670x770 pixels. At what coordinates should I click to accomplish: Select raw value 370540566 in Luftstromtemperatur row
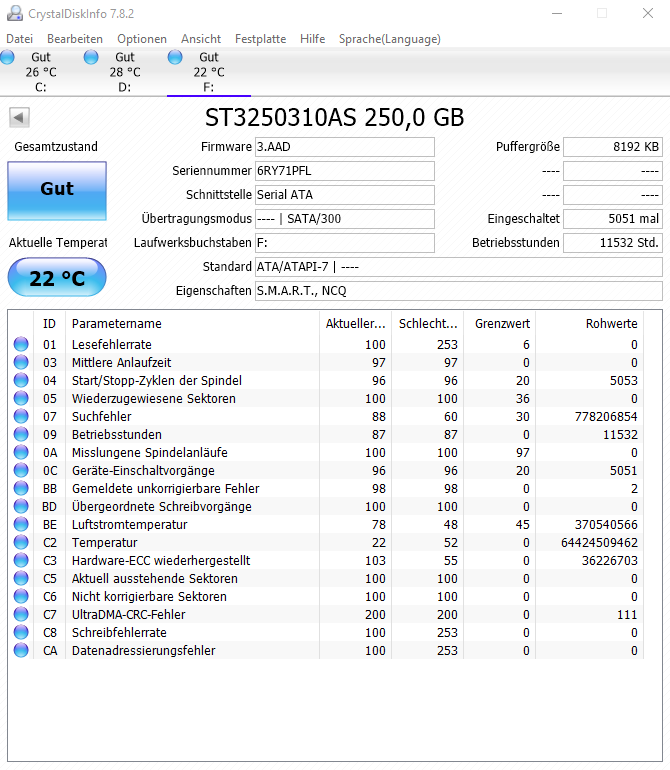(606, 524)
